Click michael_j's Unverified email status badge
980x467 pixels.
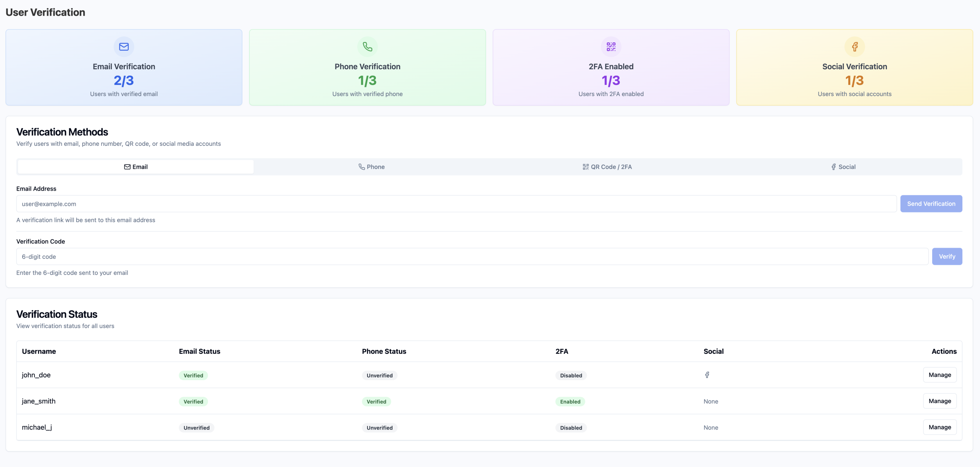(x=196, y=428)
